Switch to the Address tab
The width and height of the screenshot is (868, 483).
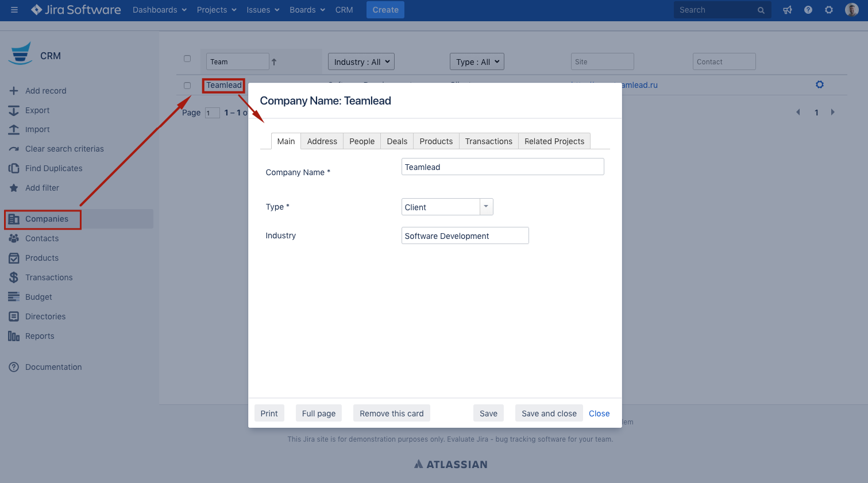322,141
